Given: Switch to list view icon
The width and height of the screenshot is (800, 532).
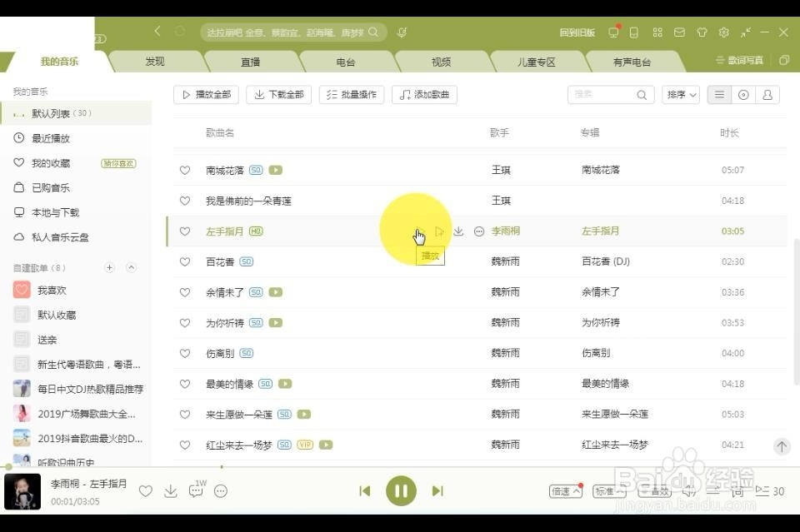Looking at the screenshot, I should tap(719, 95).
